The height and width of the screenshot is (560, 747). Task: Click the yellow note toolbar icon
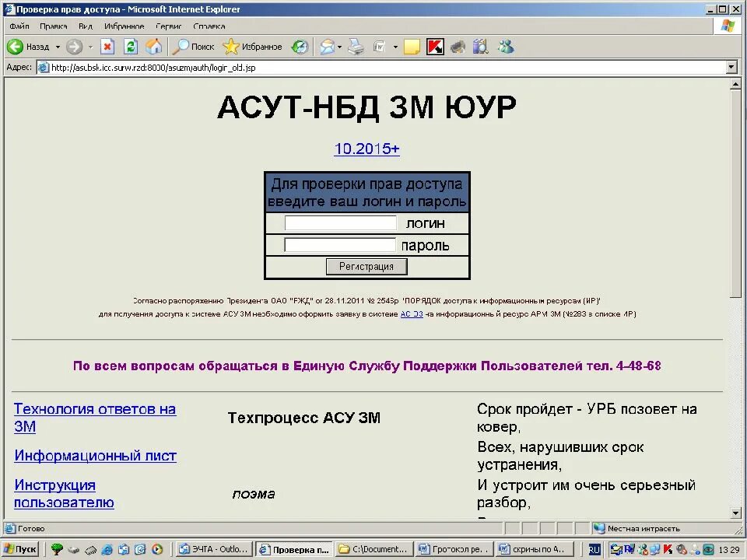point(412,47)
